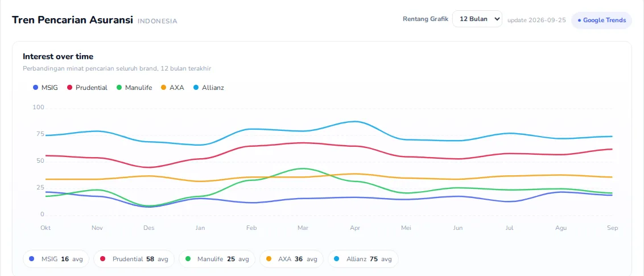Click the Sep x-axis label

point(612,228)
